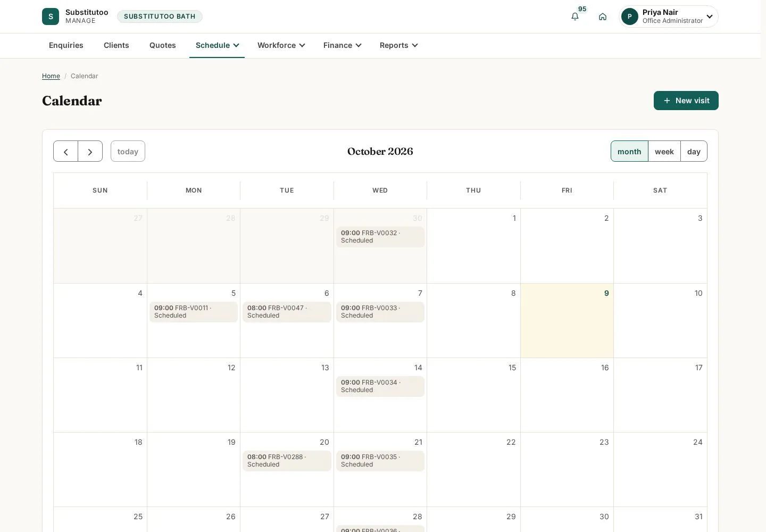766x532 pixels.
Task: Open the Reports dropdown menu
Action: coord(398,45)
